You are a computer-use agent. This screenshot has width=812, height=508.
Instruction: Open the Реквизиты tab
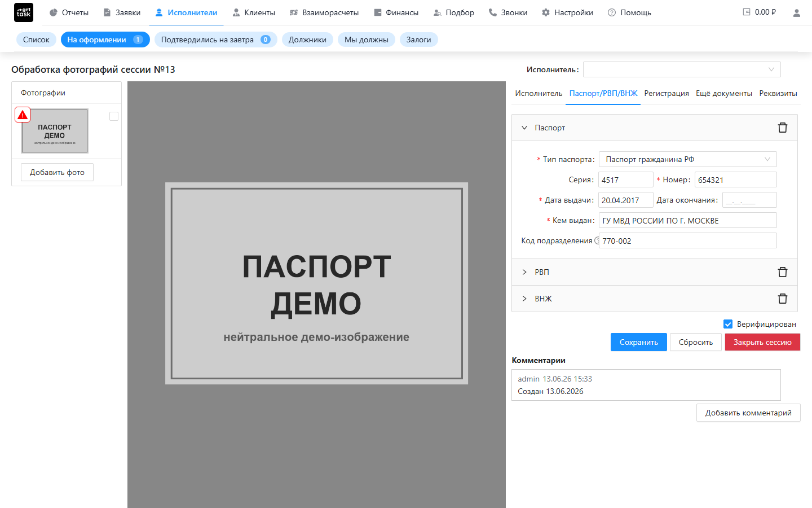pyautogui.click(x=778, y=93)
